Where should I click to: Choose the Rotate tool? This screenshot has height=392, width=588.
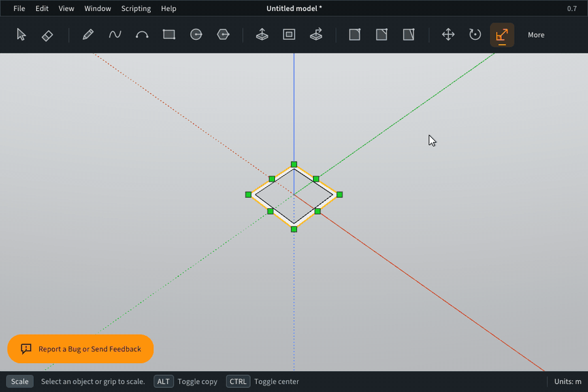tap(475, 35)
